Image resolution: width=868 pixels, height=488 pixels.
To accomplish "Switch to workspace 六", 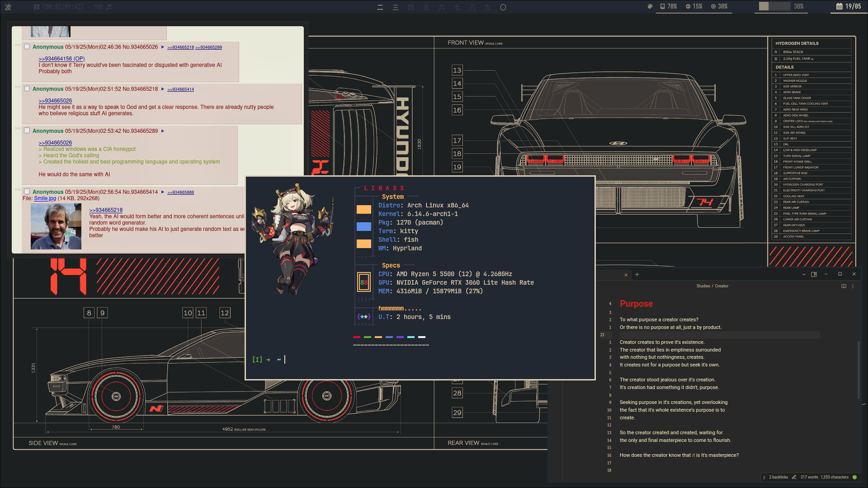I will tap(442, 7).
